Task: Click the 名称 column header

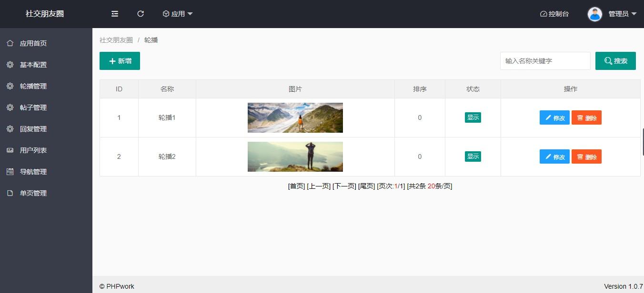Action: [x=167, y=89]
